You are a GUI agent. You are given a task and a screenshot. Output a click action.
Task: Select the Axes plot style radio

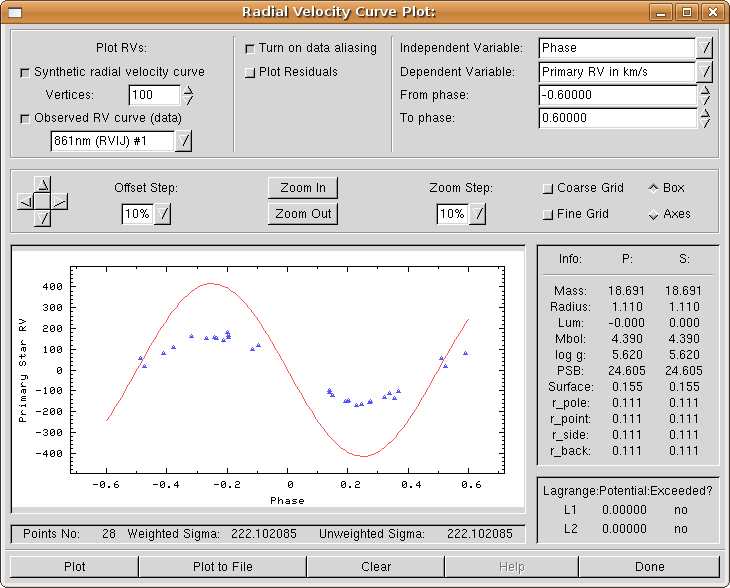click(x=654, y=215)
